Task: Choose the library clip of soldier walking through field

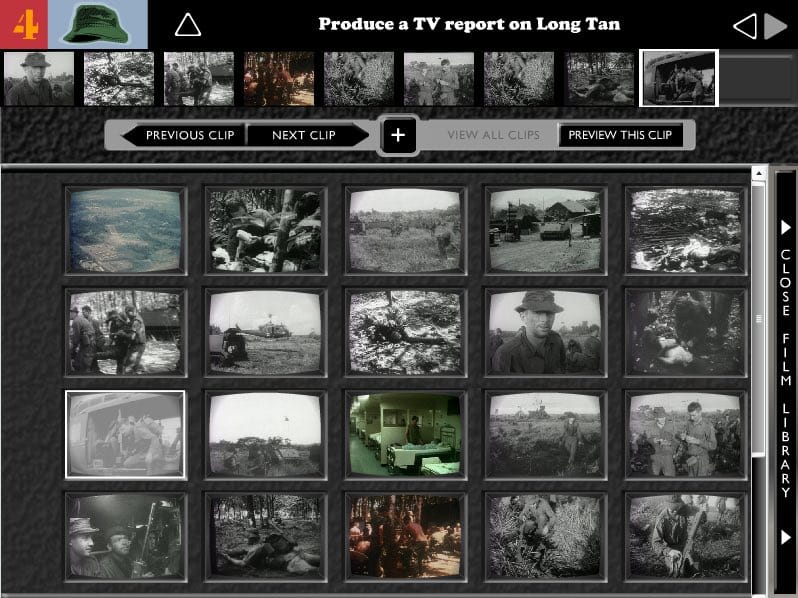Action: pos(546,435)
